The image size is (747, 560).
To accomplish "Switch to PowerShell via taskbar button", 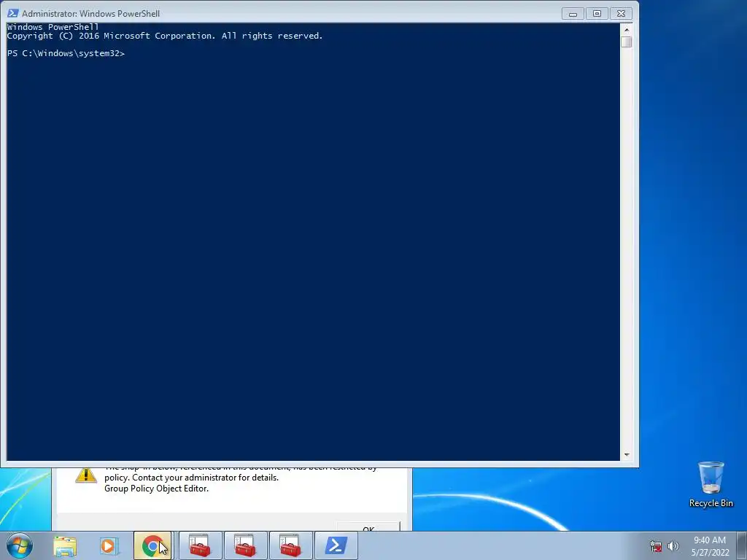I will [x=336, y=545].
